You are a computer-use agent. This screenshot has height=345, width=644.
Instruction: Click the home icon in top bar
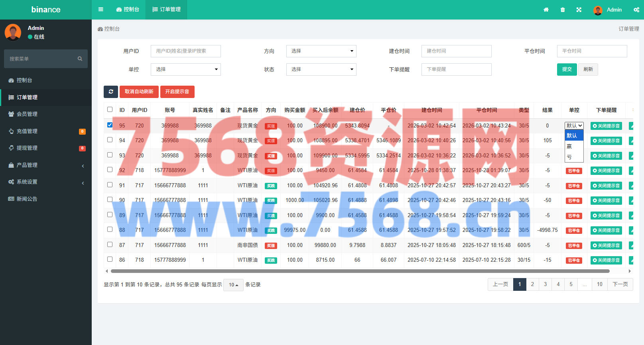(546, 10)
